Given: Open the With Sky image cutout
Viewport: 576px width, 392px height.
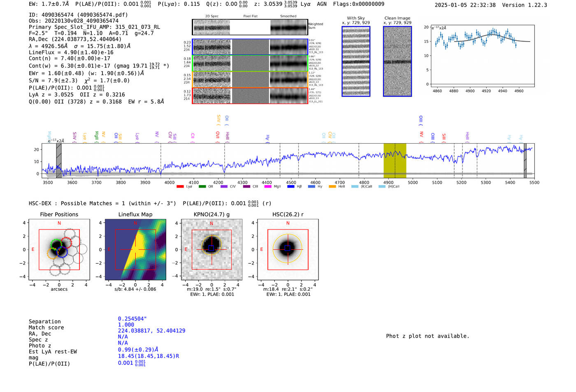Looking at the screenshot, I should point(356,61).
